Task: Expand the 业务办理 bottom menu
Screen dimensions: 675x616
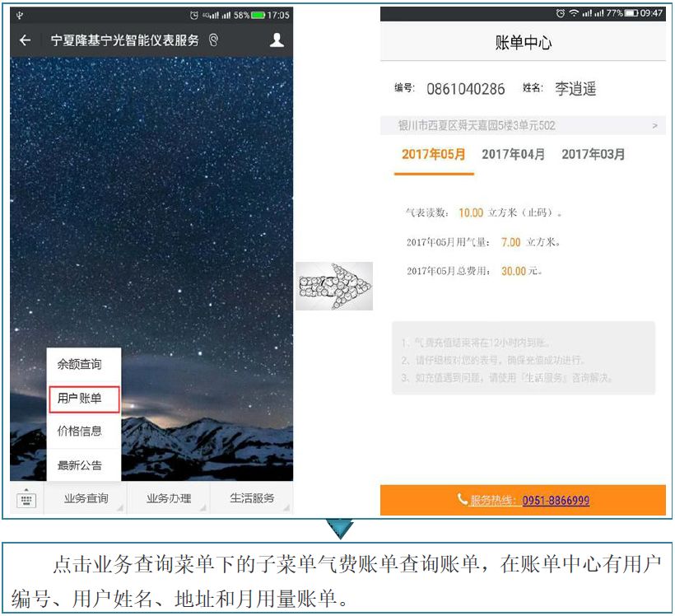Action: pyautogui.click(x=169, y=499)
